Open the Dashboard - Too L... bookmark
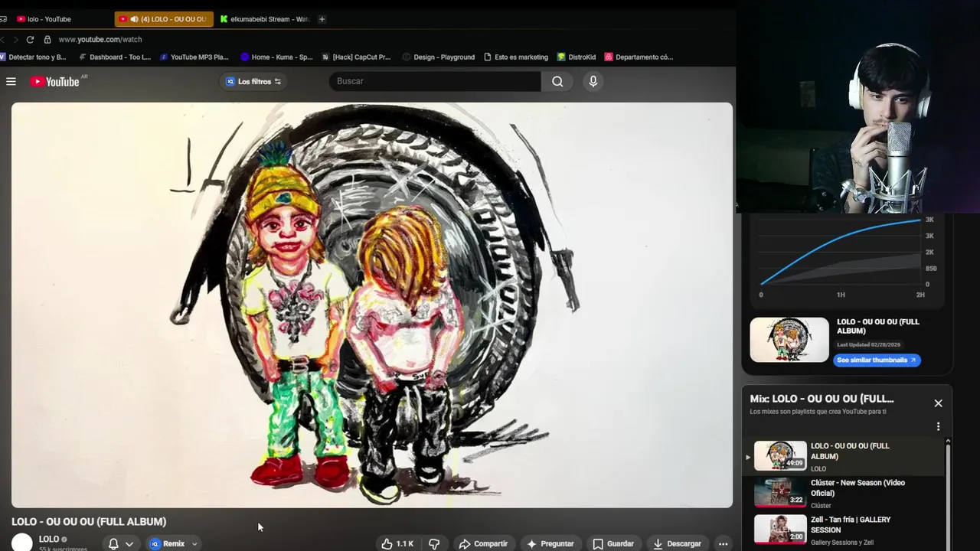 click(x=115, y=57)
